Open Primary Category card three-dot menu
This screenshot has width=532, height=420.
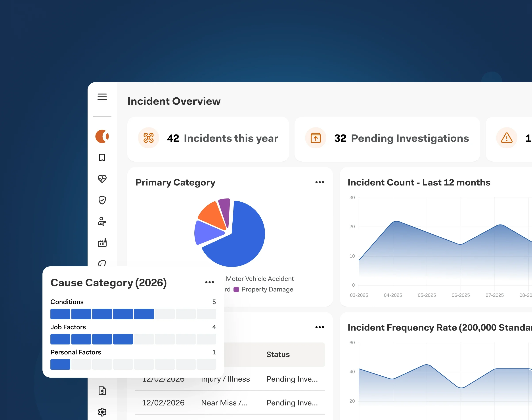320,182
